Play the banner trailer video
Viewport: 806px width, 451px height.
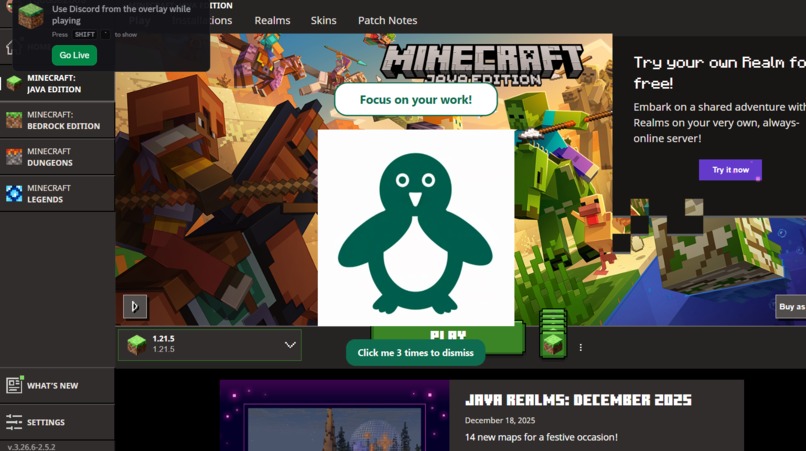point(135,306)
